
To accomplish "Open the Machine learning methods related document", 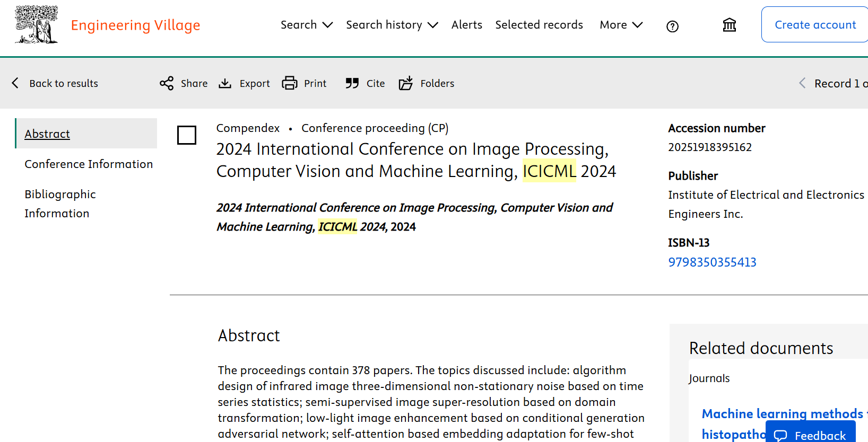I will coord(784,424).
